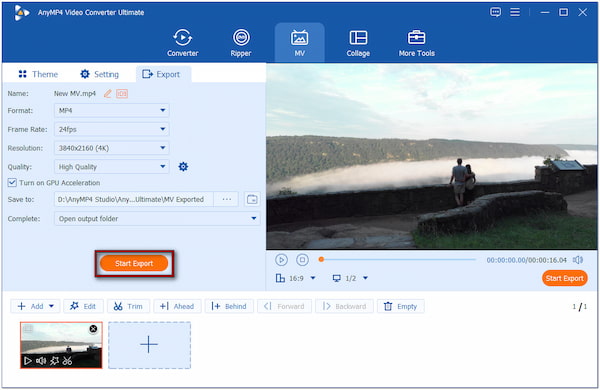600x390 pixels.
Task: Expand the Complete dropdown Open output folder
Action: tap(157, 219)
